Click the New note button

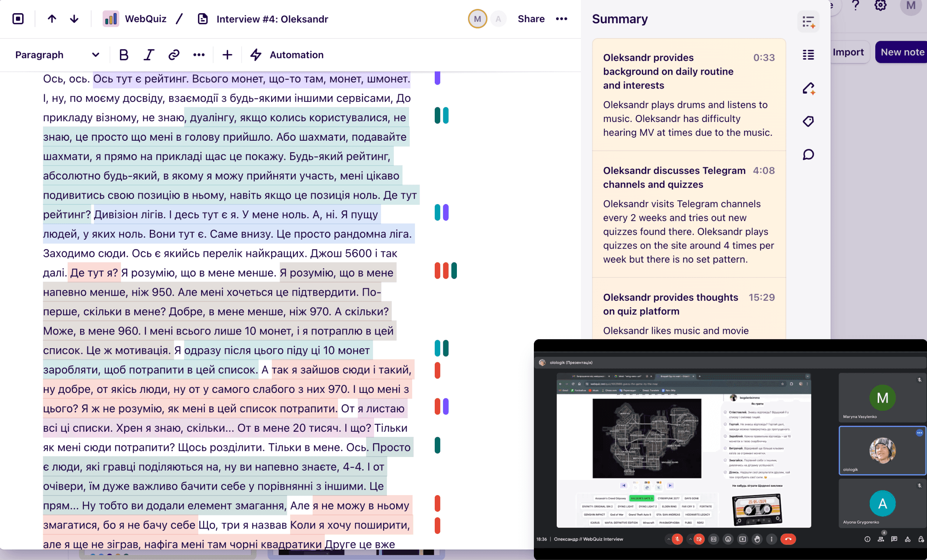click(902, 52)
